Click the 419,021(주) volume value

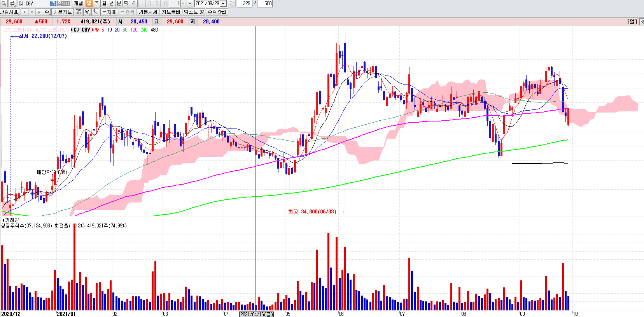(x=95, y=22)
